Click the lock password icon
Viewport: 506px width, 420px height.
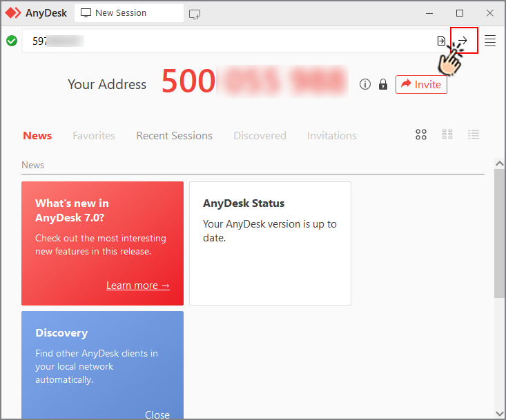[383, 84]
